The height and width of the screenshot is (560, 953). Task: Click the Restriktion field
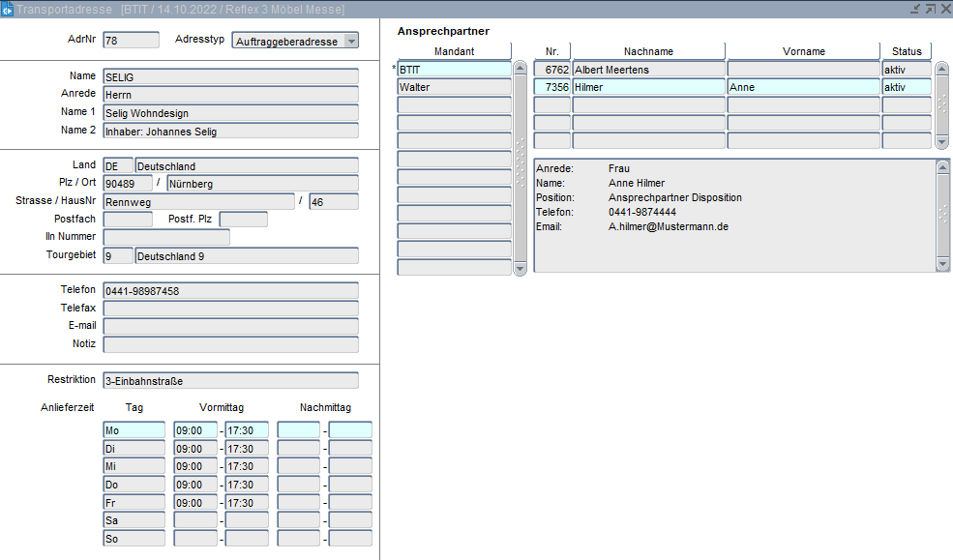pyautogui.click(x=230, y=381)
